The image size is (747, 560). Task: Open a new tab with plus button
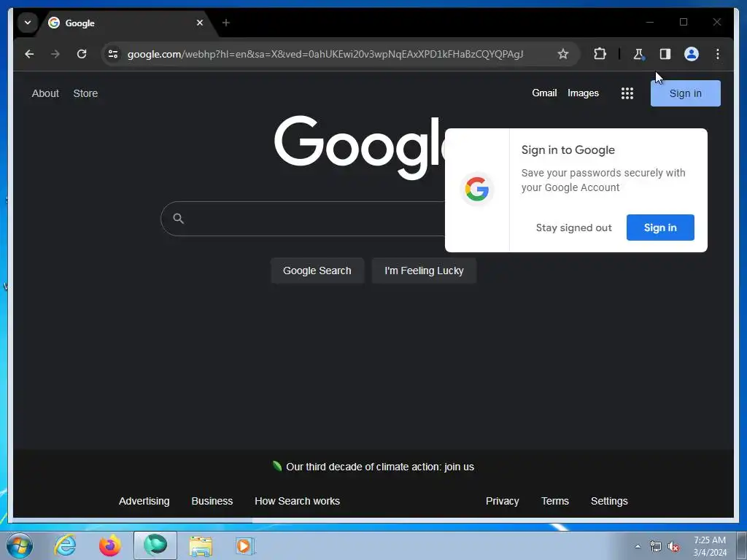coord(226,23)
